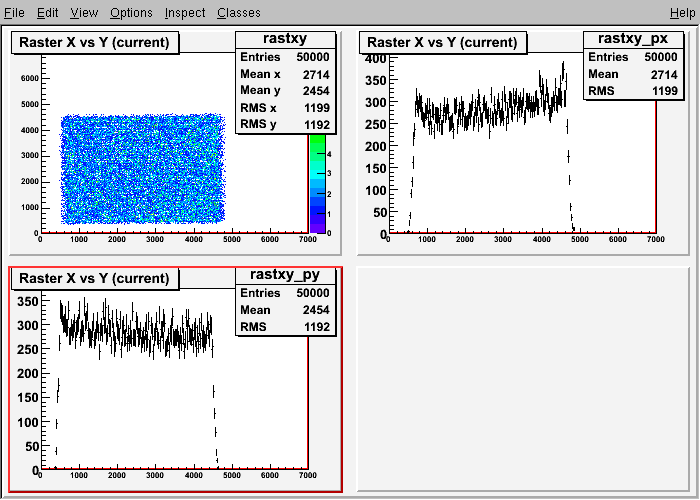This screenshot has height=500, width=700.
Task: Click 'RMS x 1199' in rastxy stats
Action: 285,108
